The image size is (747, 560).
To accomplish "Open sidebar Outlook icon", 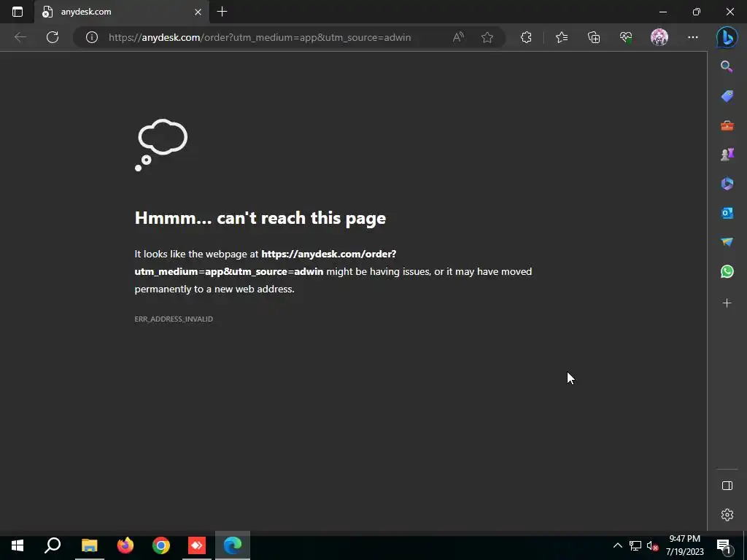I will tap(727, 213).
